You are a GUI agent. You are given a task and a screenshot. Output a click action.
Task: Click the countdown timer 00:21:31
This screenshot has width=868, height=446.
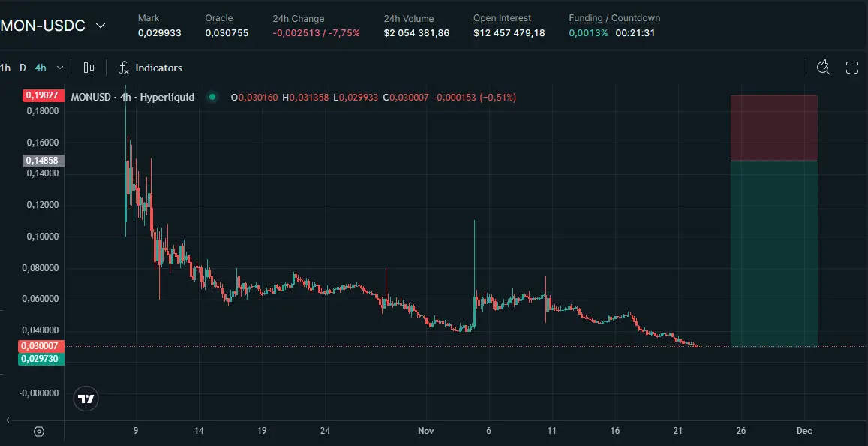click(635, 33)
